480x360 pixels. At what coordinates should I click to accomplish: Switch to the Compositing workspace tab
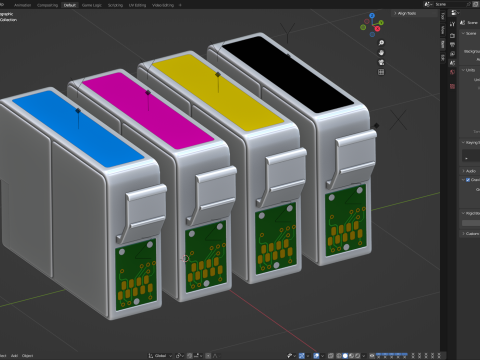pyautogui.click(x=47, y=5)
